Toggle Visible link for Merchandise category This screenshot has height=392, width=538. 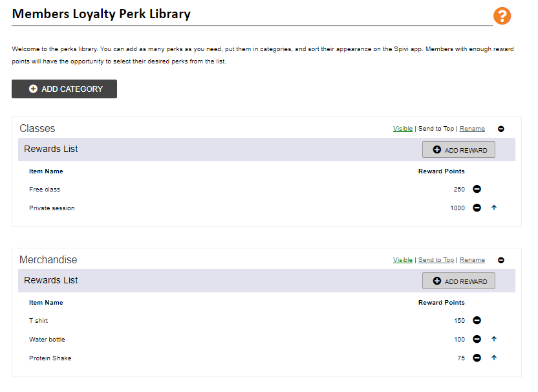pos(402,260)
